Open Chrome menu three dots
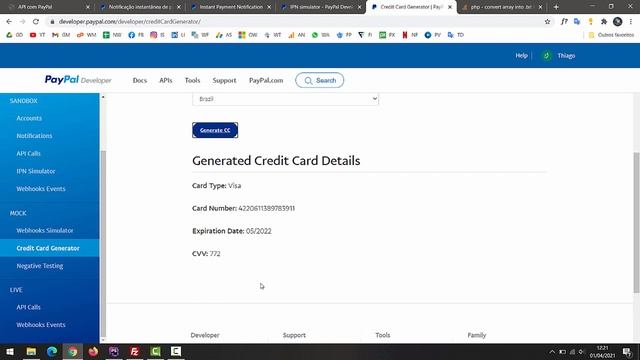 (x=631, y=22)
